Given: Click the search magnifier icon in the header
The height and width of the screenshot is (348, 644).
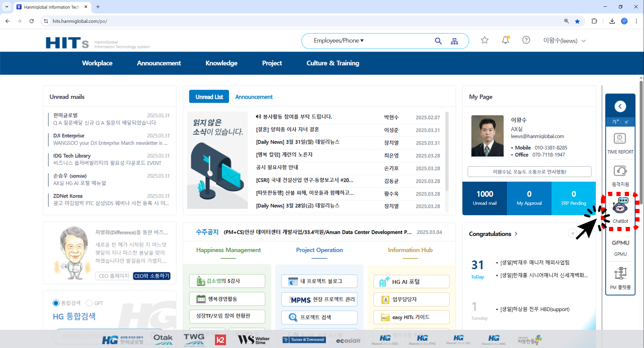Looking at the screenshot, I should point(438,41).
